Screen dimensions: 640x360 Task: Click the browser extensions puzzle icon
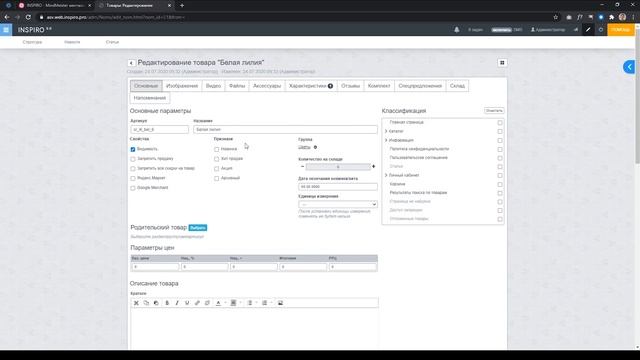611,17
